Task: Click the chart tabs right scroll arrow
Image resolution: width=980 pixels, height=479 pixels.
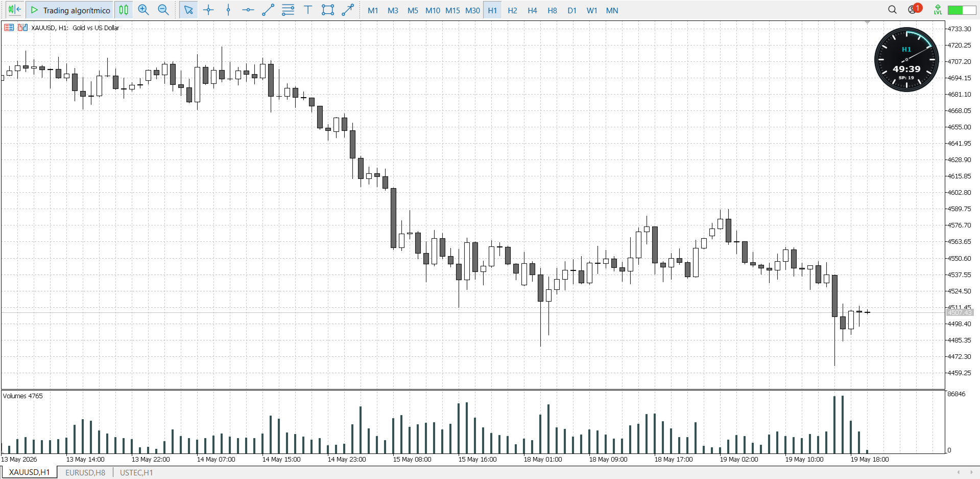Action: 971,472
